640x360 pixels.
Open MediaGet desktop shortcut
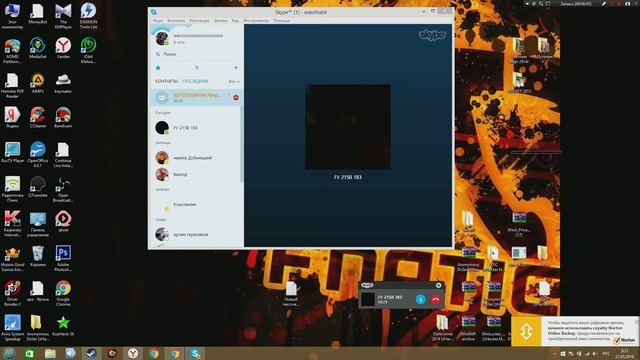coord(38,48)
